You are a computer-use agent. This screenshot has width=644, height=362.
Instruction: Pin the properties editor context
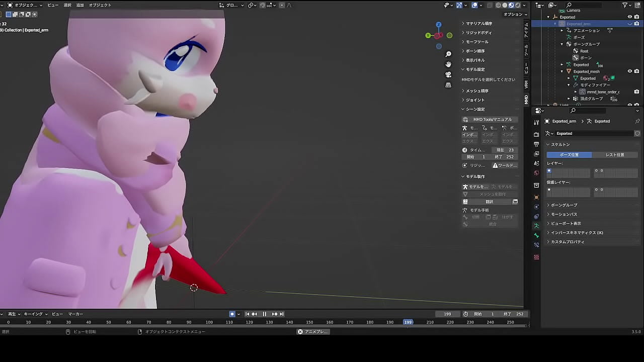637,121
